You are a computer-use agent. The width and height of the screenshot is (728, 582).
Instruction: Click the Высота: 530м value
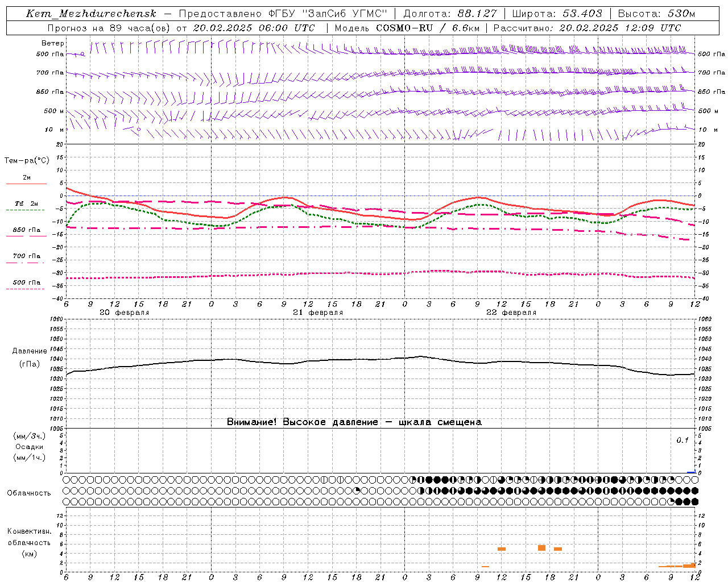click(x=656, y=14)
